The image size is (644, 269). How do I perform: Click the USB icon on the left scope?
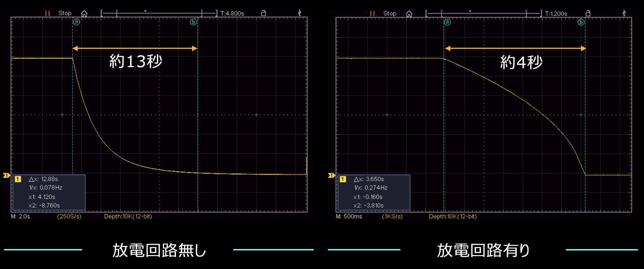(300, 13)
